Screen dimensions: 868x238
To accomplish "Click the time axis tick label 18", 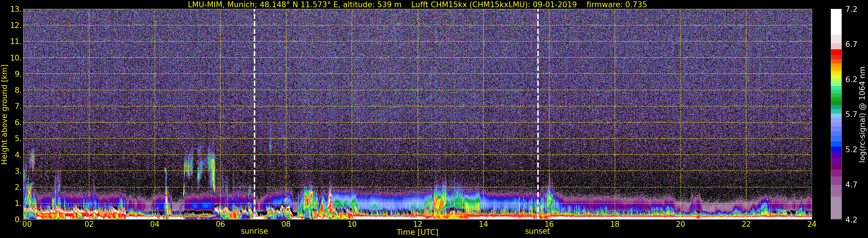I will (x=614, y=224).
